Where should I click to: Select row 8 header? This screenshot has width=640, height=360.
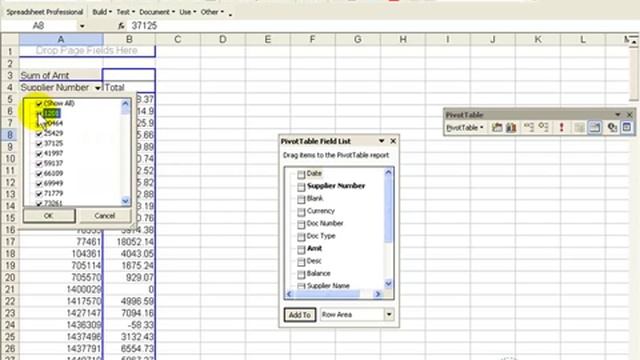(x=10, y=135)
